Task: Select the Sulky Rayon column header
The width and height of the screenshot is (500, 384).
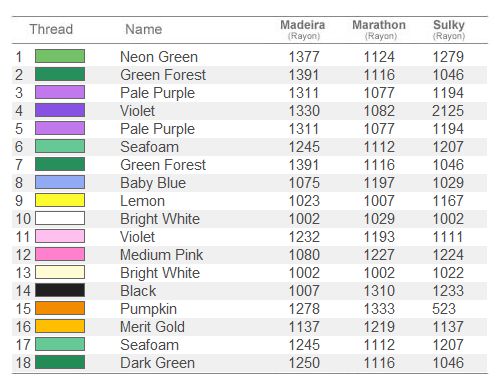Action: click(x=449, y=30)
